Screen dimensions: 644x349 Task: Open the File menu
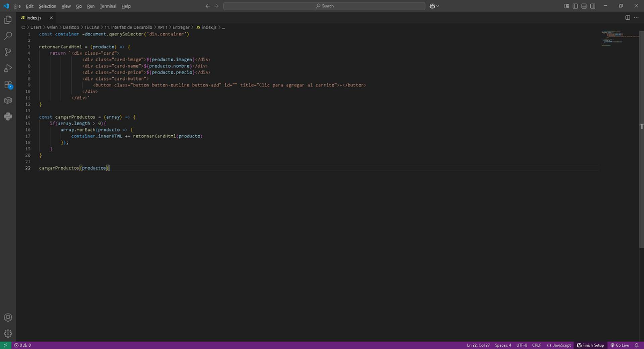(x=18, y=6)
